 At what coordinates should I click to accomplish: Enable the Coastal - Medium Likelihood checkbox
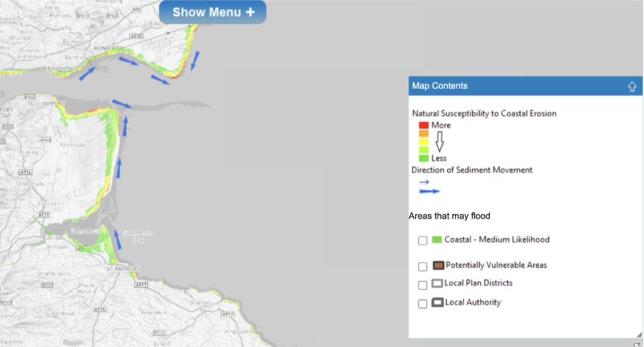point(423,240)
